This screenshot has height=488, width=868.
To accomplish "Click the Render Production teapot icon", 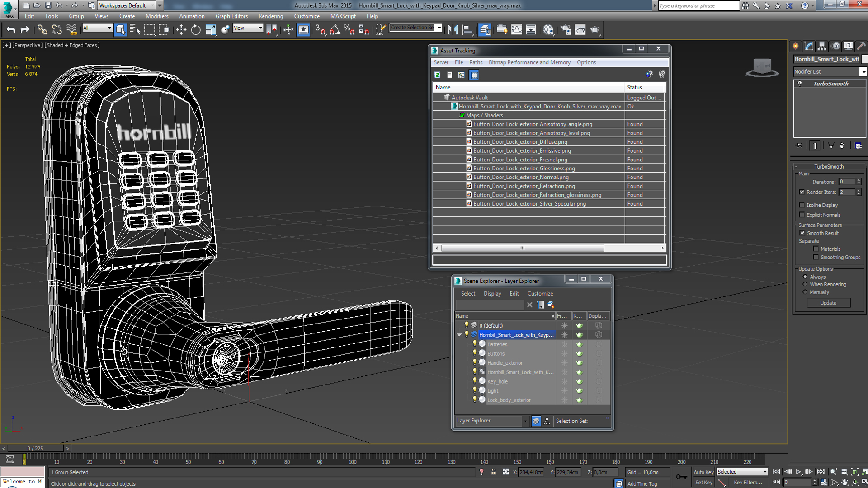I will 594,30.
